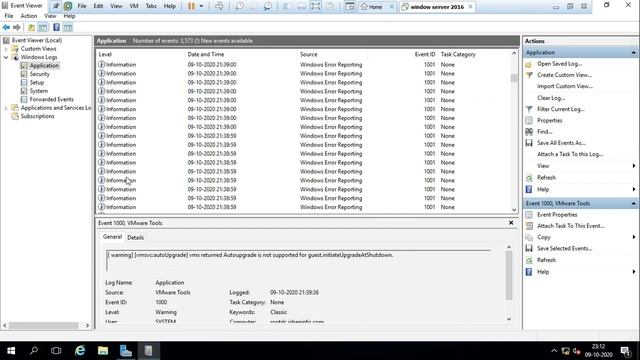The height and width of the screenshot is (360, 640).
Task: Pause the virtual machine with VMware pause button
Action: [x=191, y=6]
